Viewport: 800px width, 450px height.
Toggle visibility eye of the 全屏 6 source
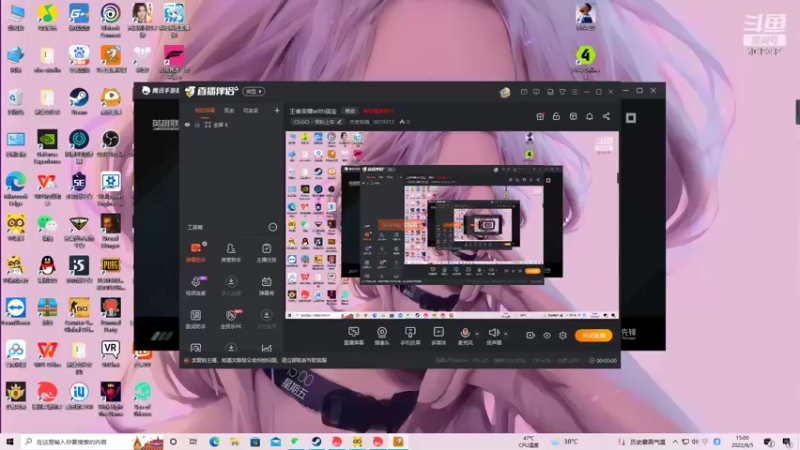click(187, 124)
